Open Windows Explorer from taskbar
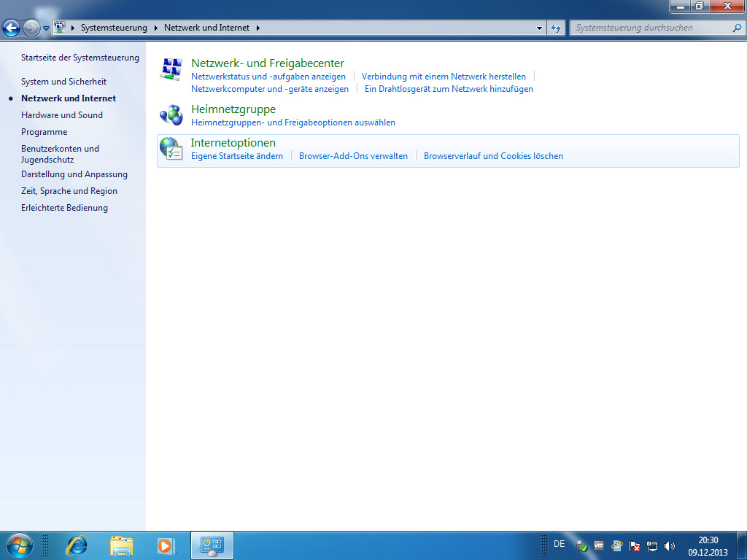The height and width of the screenshot is (560, 747). click(x=122, y=545)
